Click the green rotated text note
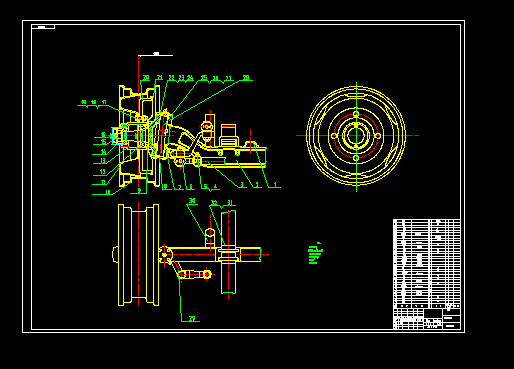The width and height of the screenshot is (514, 369). pyautogui.click(x=315, y=253)
